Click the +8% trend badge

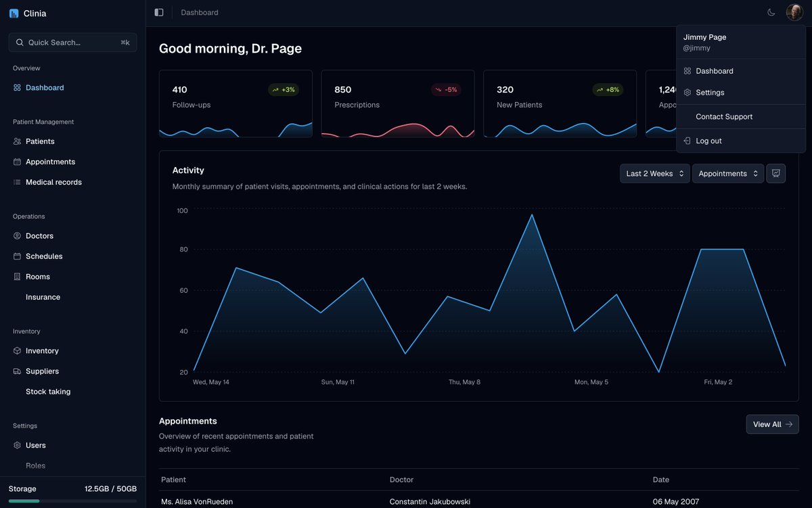click(x=608, y=89)
